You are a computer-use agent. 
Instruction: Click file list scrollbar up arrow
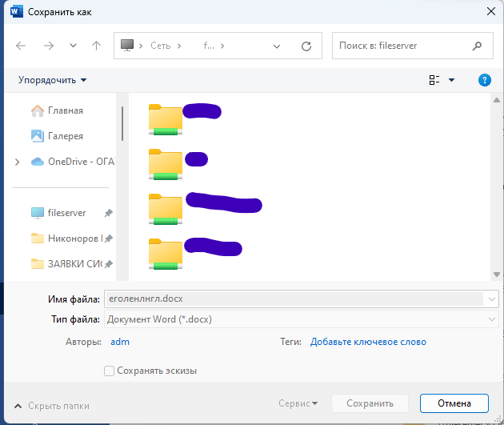497,100
